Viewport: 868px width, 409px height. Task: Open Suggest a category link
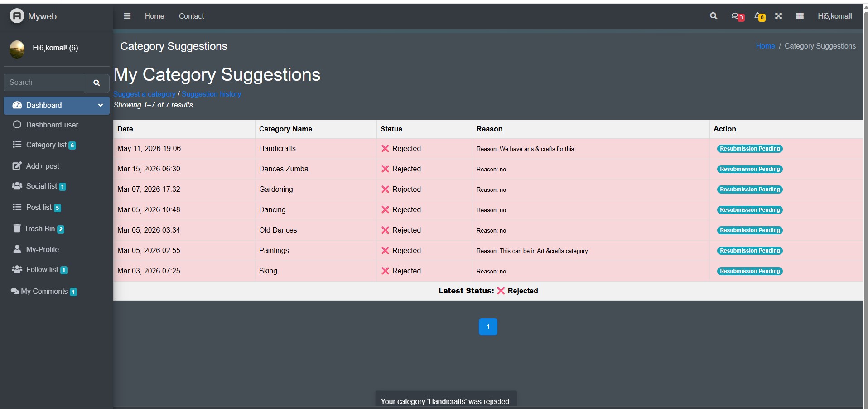pyautogui.click(x=144, y=94)
